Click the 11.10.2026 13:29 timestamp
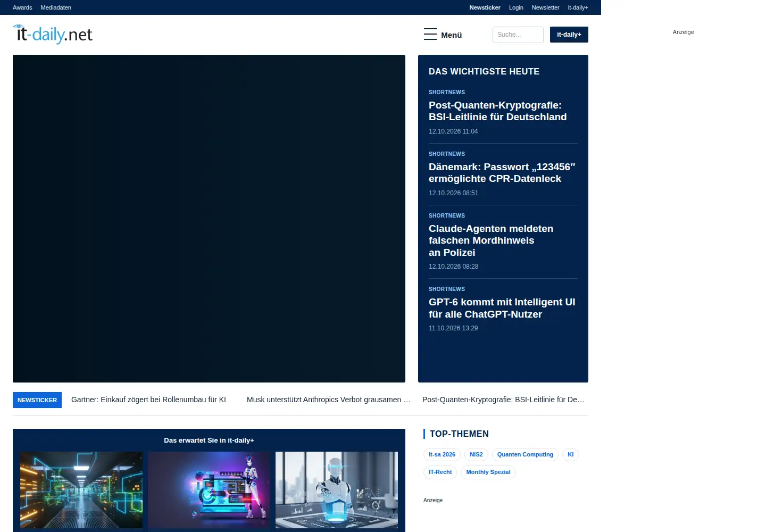 453,328
